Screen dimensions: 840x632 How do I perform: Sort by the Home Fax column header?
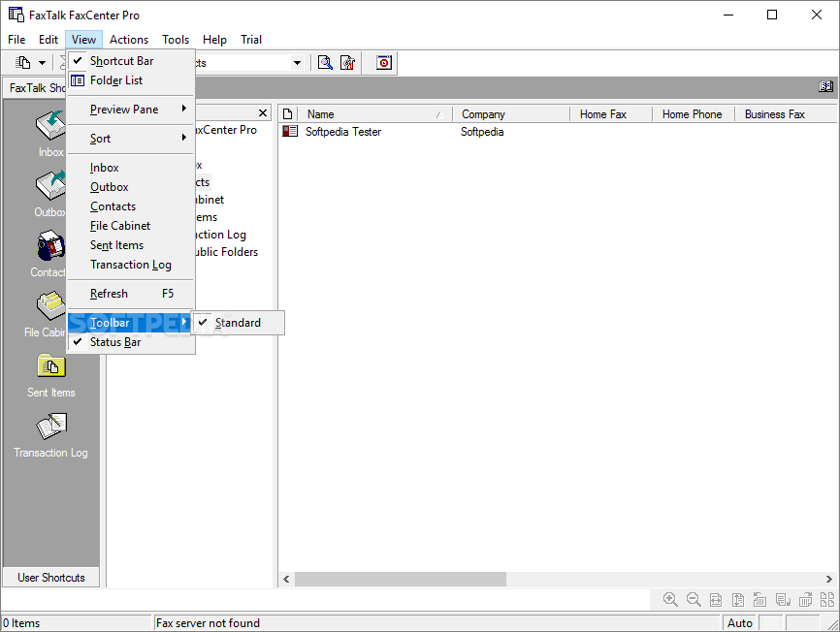(611, 114)
